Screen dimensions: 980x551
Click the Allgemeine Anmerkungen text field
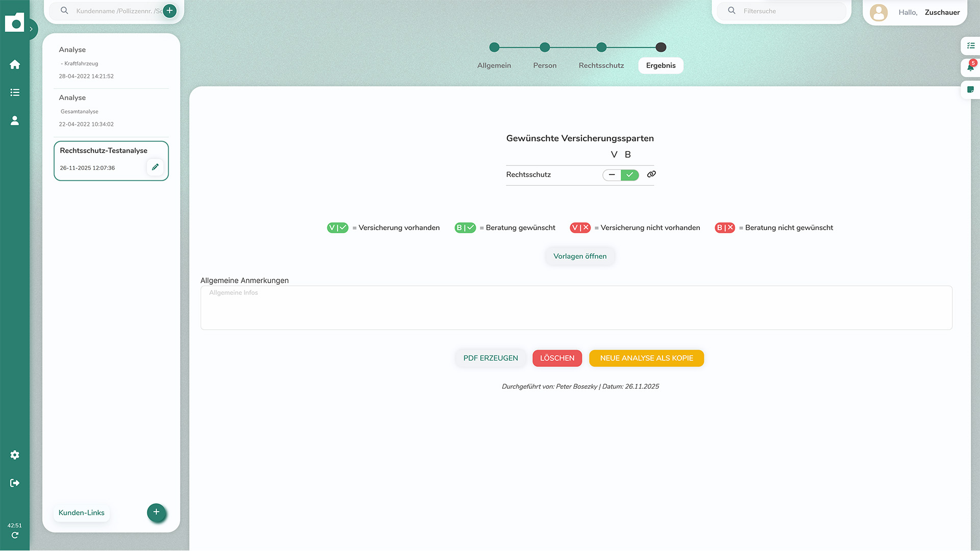[x=576, y=308]
